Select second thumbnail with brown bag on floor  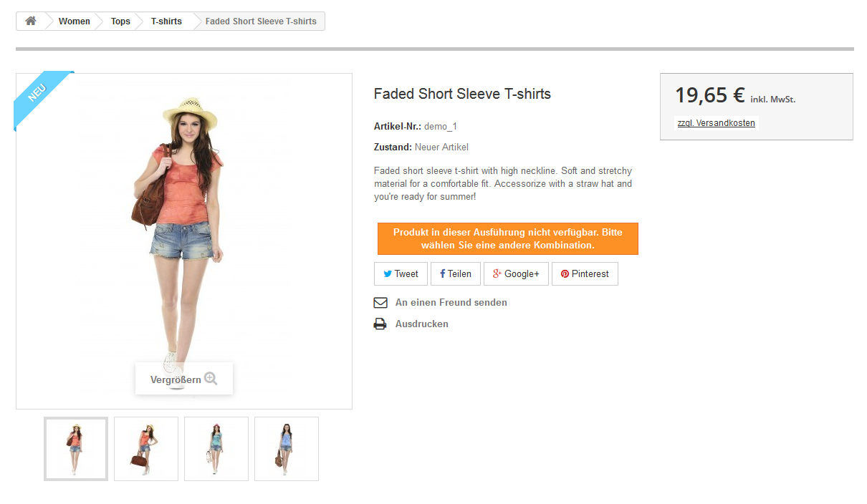pyautogui.click(x=146, y=449)
